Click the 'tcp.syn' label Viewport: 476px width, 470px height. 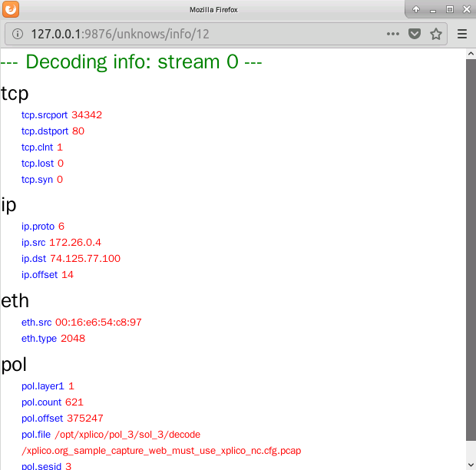tap(37, 180)
